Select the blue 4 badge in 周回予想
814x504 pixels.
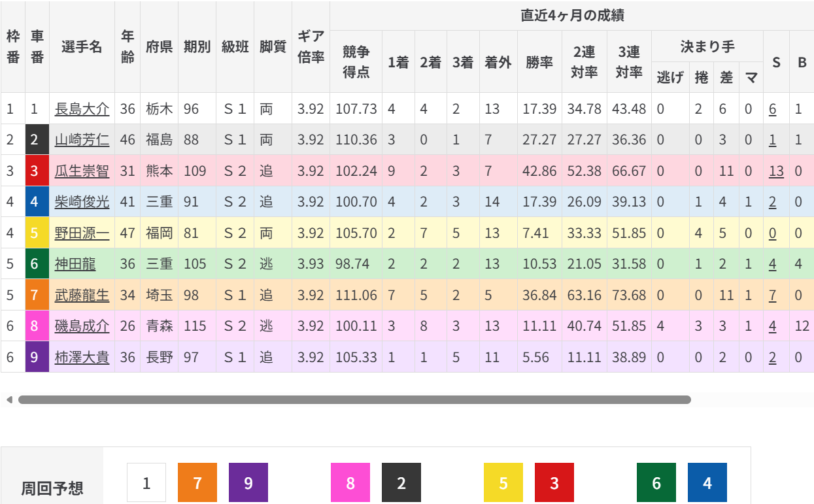(707, 482)
